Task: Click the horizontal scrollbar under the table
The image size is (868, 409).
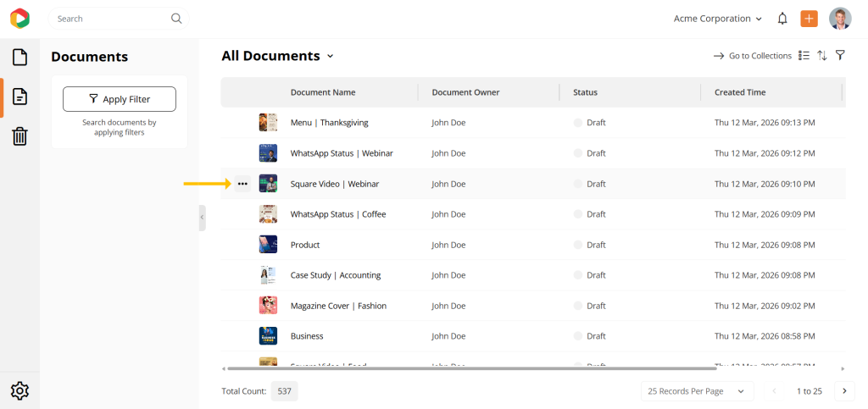Action: pyautogui.click(x=471, y=368)
